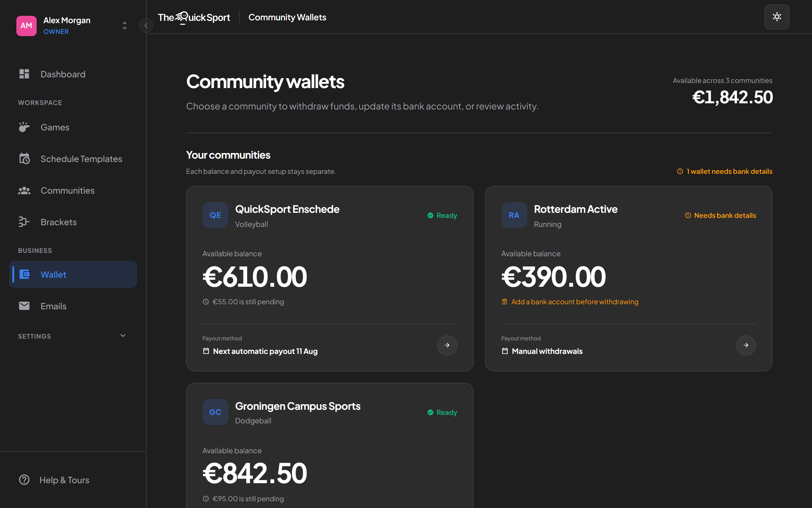Click the 'Running' sport label
This screenshot has width=812, height=508.
coord(548,224)
